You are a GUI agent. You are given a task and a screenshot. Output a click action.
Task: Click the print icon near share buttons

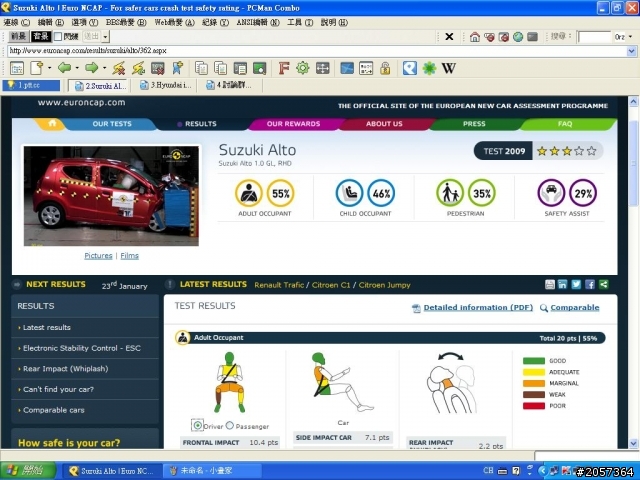[x=550, y=284]
